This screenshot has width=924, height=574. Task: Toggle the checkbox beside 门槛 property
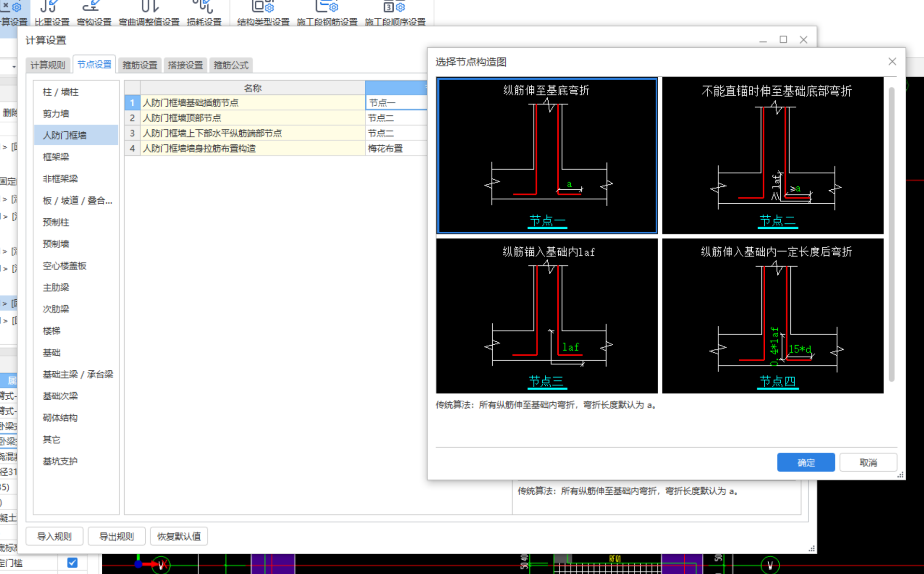(72, 562)
